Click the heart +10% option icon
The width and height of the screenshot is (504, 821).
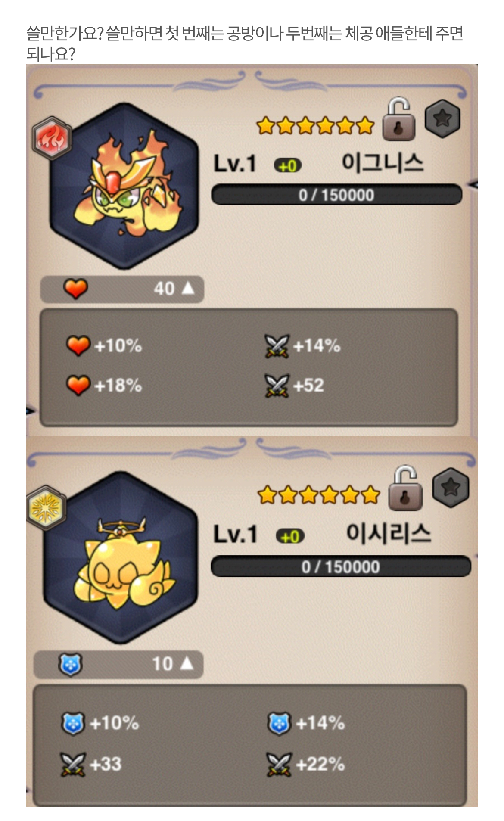click(78, 345)
